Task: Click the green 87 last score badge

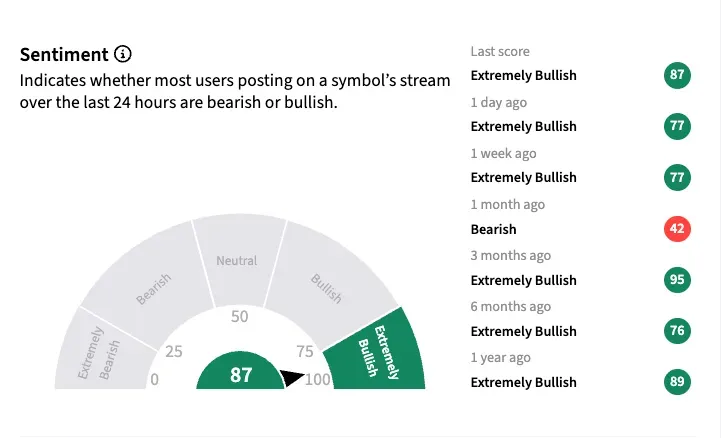Action: coord(677,75)
